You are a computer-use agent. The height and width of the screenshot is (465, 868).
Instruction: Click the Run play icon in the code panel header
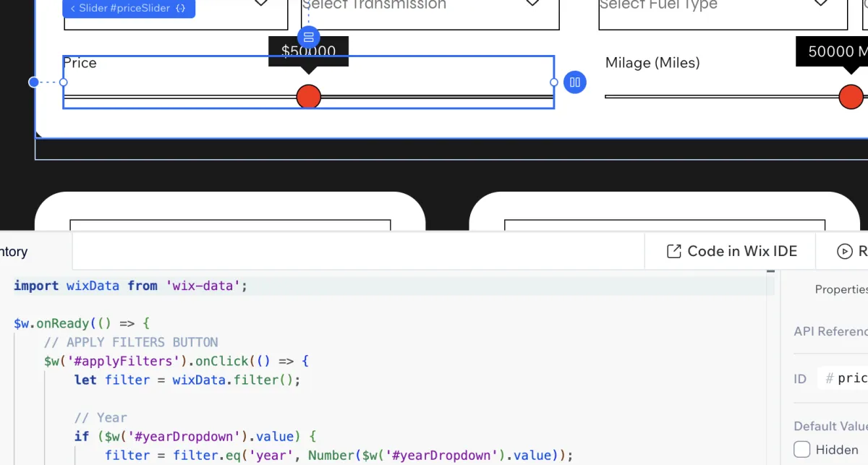pos(844,251)
